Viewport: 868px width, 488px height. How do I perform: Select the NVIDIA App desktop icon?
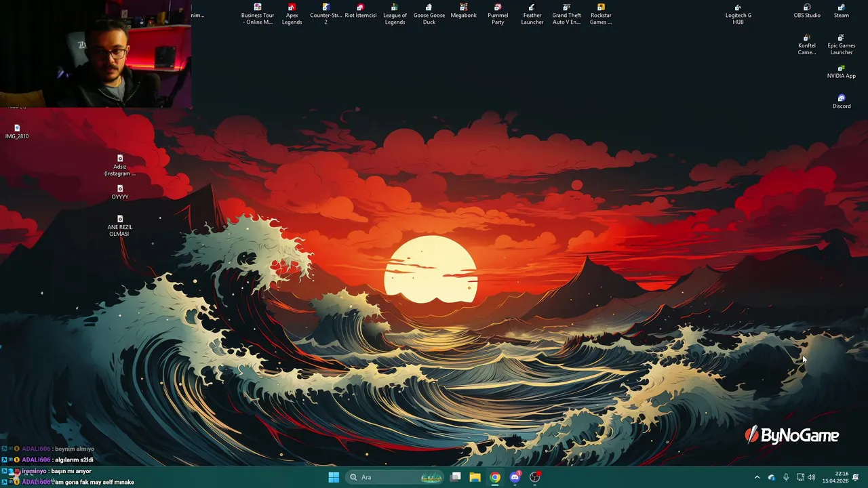point(842,72)
